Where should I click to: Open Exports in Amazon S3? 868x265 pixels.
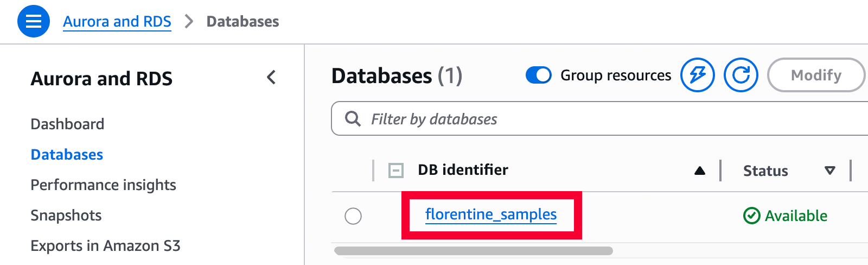tap(105, 245)
